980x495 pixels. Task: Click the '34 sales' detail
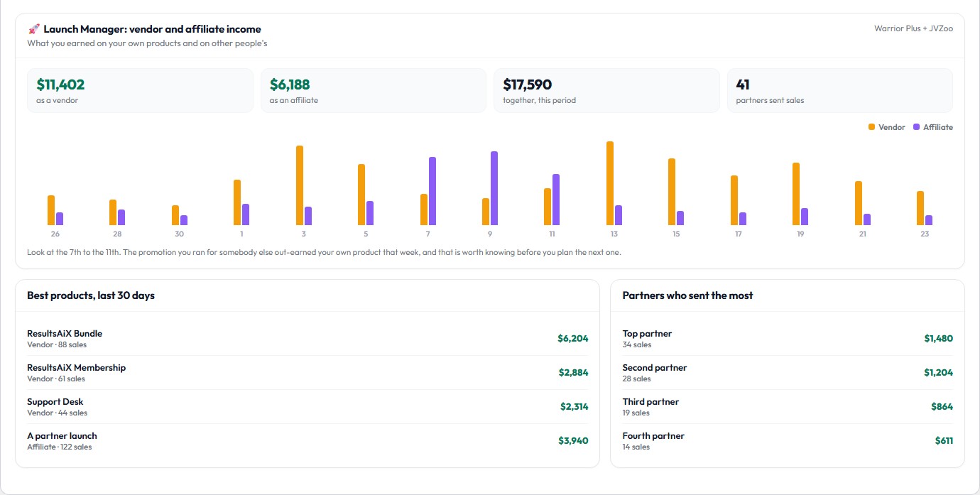(637, 344)
